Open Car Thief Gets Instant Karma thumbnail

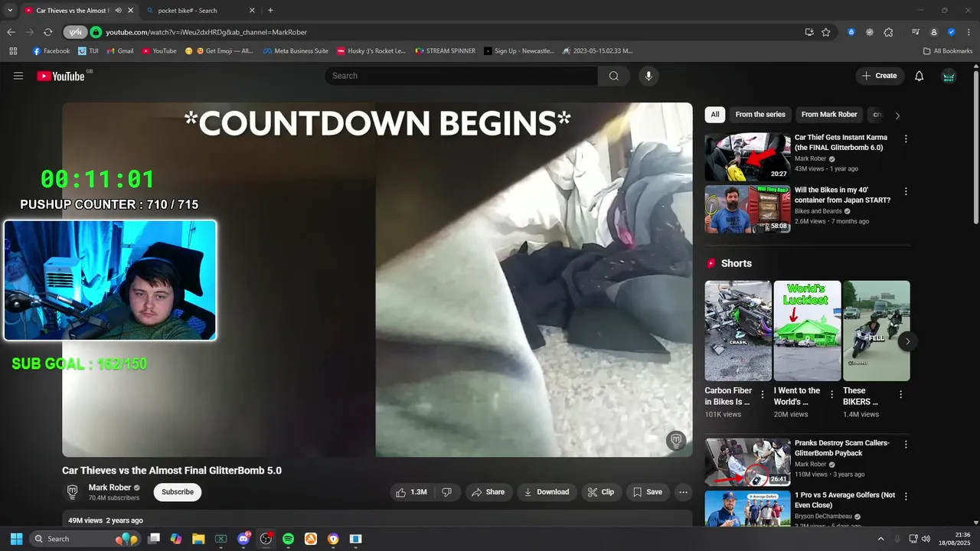[747, 157]
